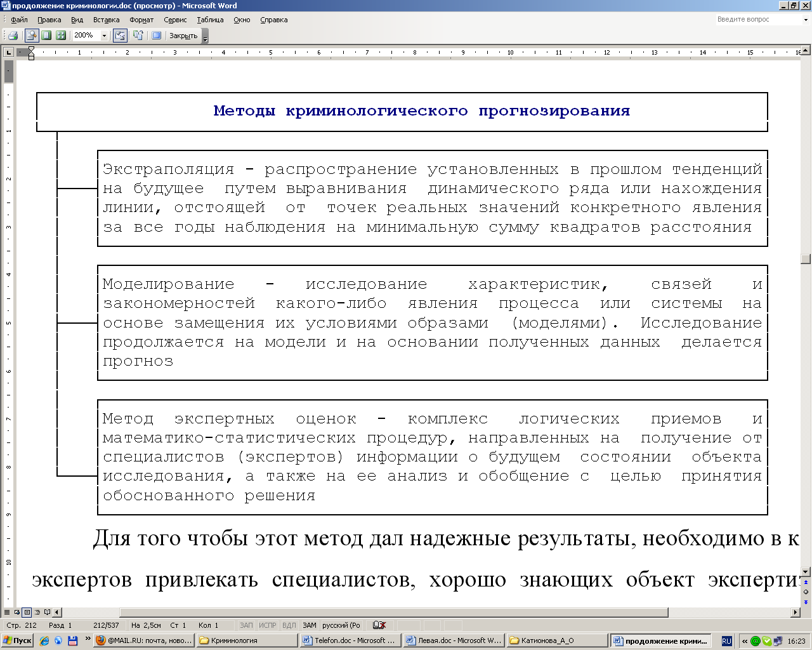Click the Select Browse Object round button

point(806,592)
